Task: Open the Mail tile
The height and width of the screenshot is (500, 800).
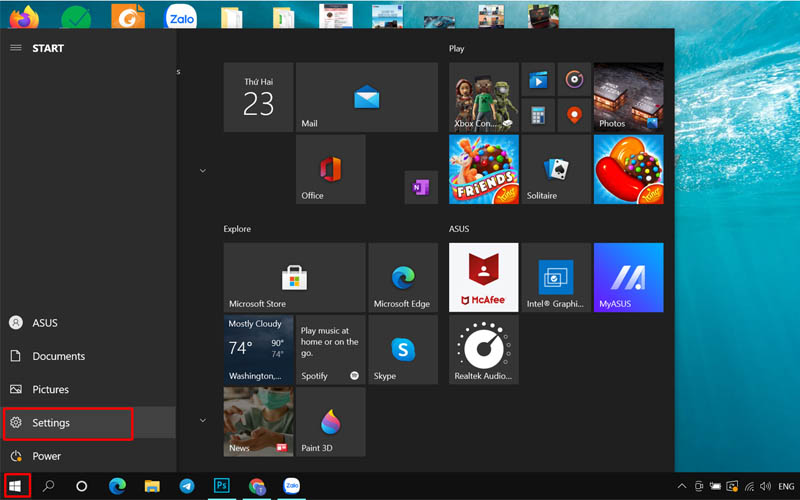Action: click(366, 98)
